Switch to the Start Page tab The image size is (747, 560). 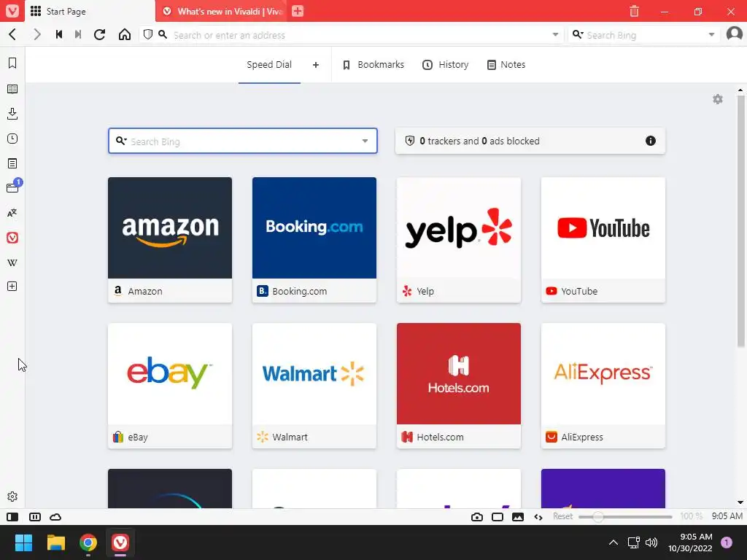click(91, 12)
